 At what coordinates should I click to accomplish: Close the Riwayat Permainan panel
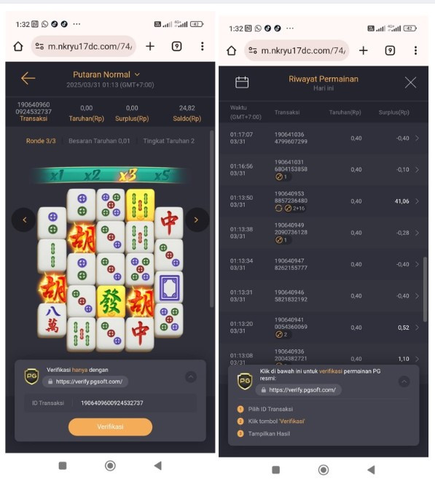pyautogui.click(x=410, y=82)
